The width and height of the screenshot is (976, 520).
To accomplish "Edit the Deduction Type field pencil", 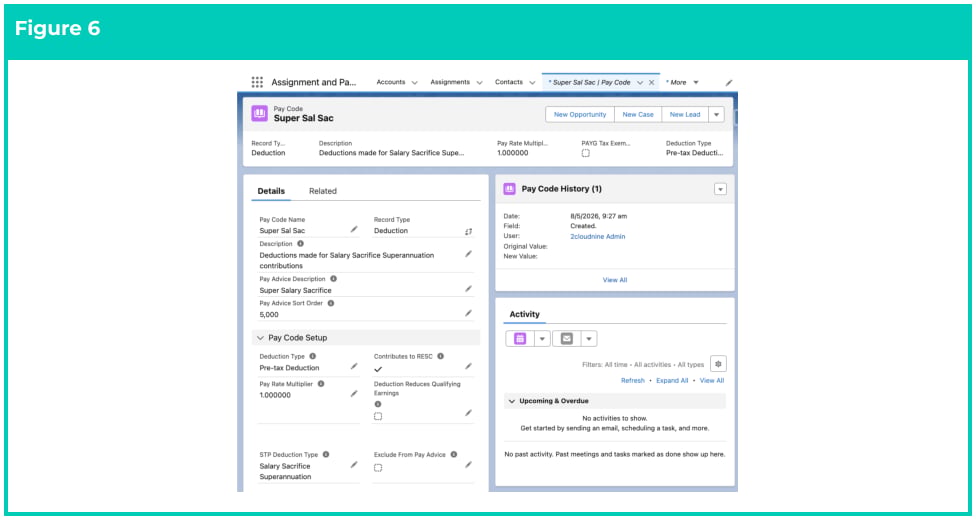I will coord(354,366).
